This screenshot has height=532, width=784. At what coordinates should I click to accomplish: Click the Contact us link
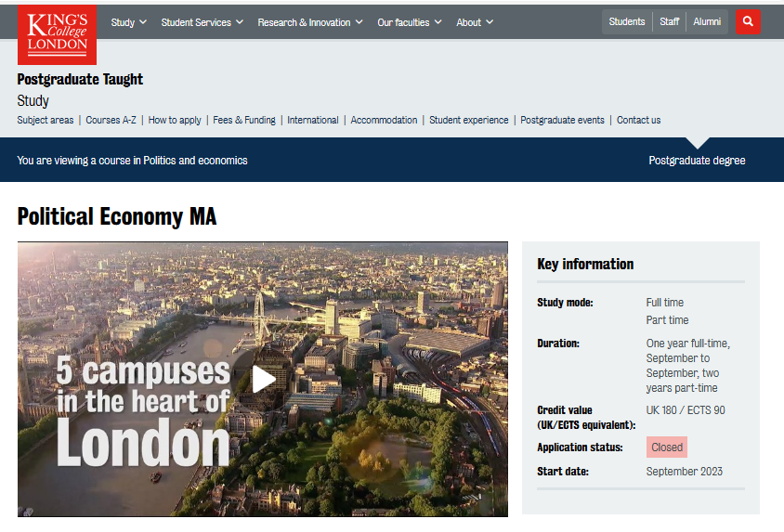click(x=638, y=120)
